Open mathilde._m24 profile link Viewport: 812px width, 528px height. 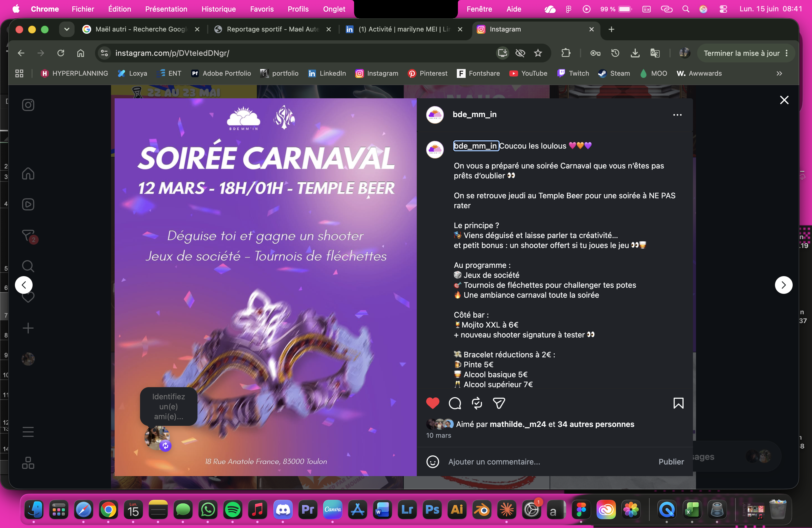(518, 424)
